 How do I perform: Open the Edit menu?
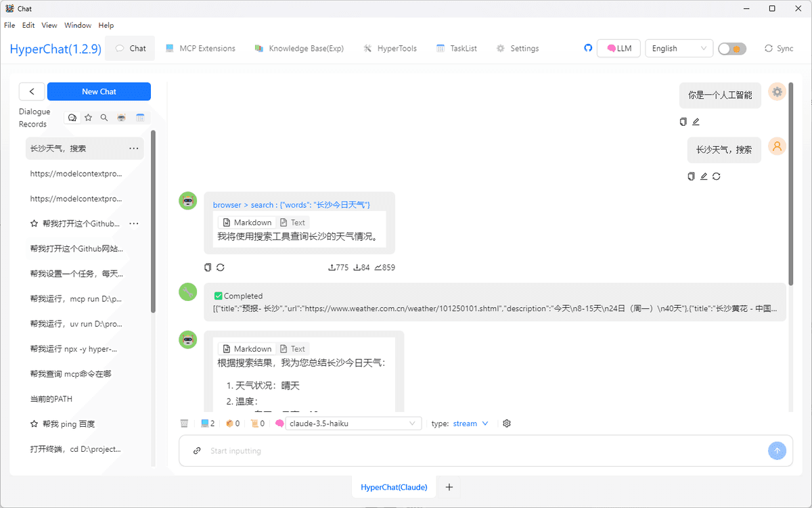pos(28,25)
